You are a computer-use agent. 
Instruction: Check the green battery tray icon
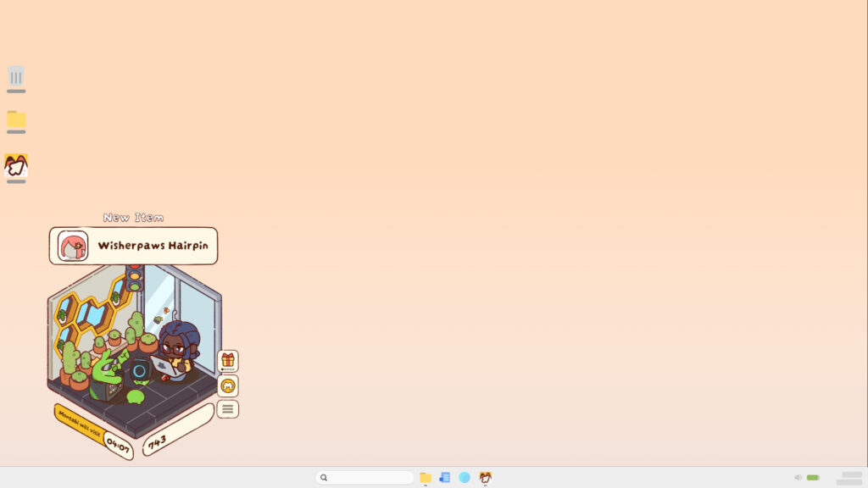coord(813,478)
